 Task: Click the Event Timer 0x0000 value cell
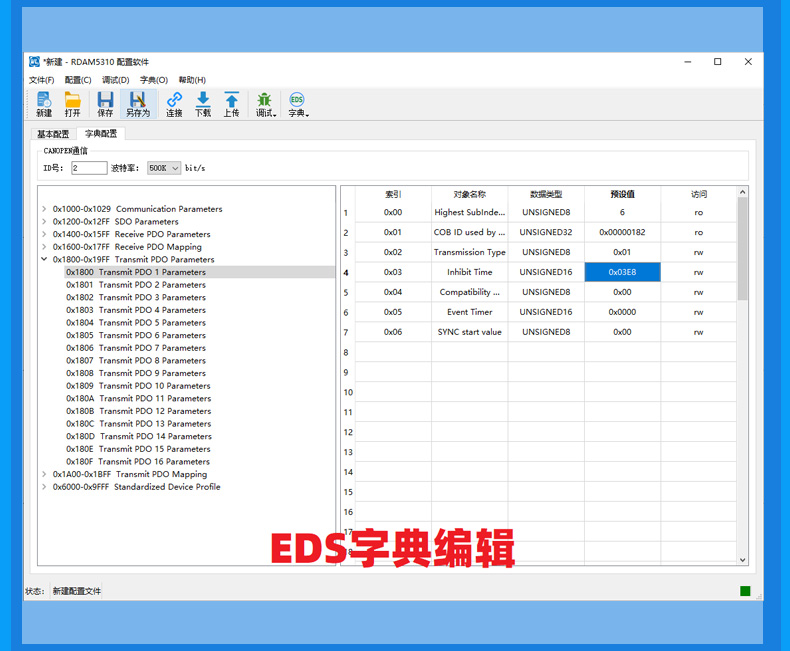coord(622,312)
